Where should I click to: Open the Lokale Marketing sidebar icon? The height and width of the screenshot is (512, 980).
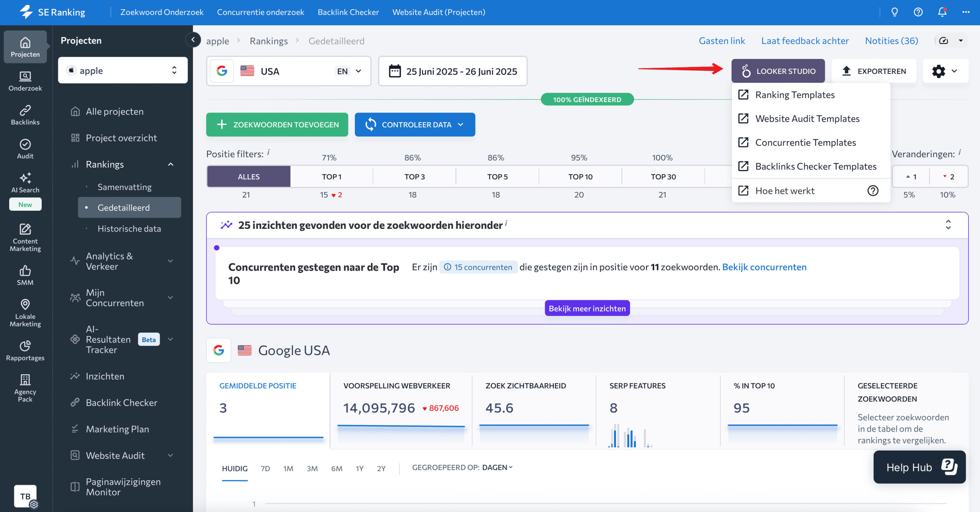tap(25, 313)
